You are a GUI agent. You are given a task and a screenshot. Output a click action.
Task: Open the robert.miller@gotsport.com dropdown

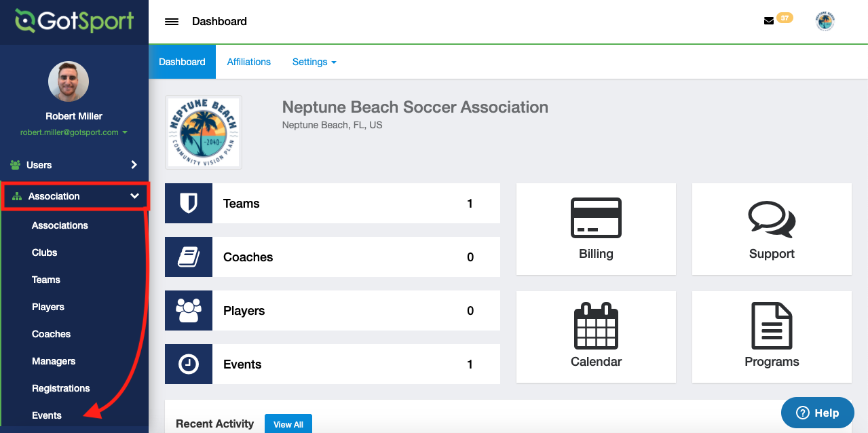73,132
